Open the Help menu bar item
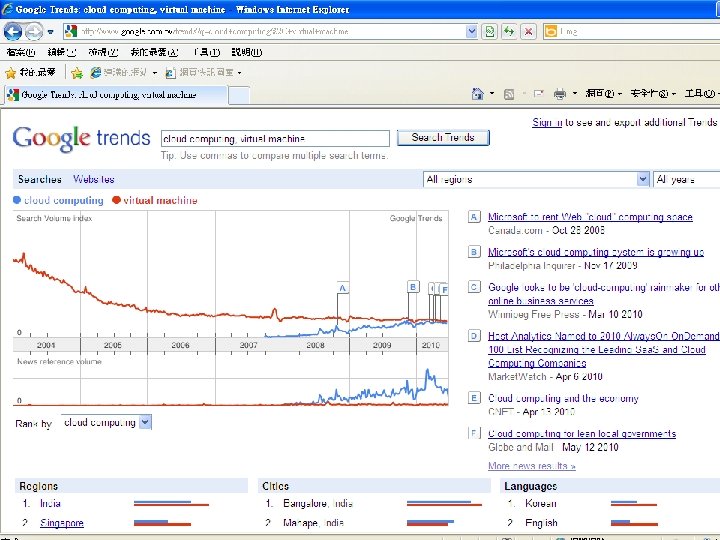The image size is (720, 540). pyautogui.click(x=247, y=52)
